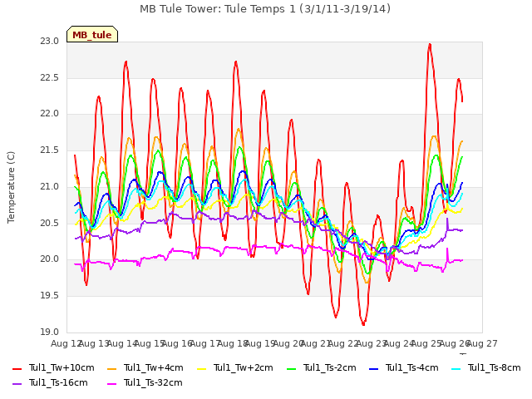Select the Tul1_Tw+2cm legend label
Image resolution: width=532 pixels, height=399 pixels.
[243, 367]
